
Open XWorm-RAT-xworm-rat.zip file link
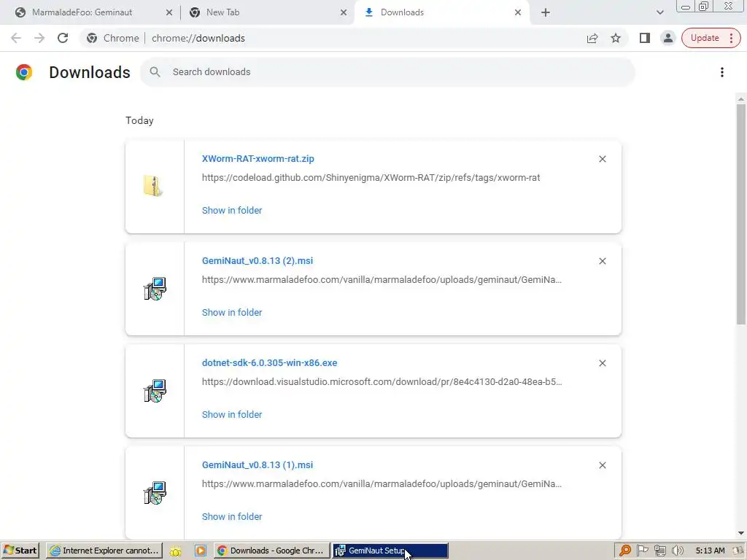[258, 158]
